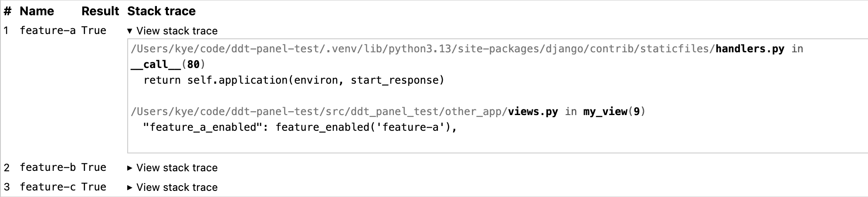Click the views.py filename in trace
The height and width of the screenshot is (197, 868).
pos(533,112)
